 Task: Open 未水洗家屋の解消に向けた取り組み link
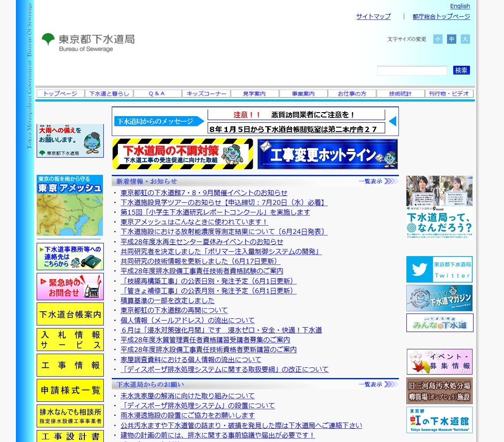point(187,396)
